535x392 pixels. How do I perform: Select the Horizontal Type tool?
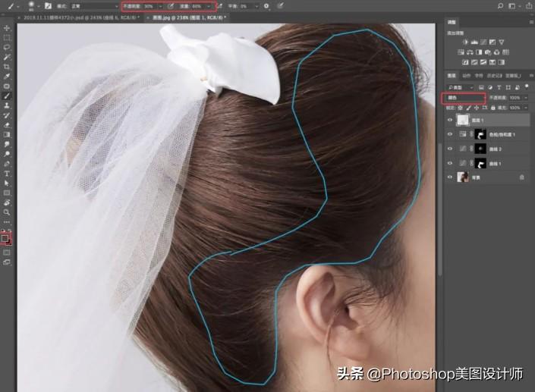[x=7, y=173]
